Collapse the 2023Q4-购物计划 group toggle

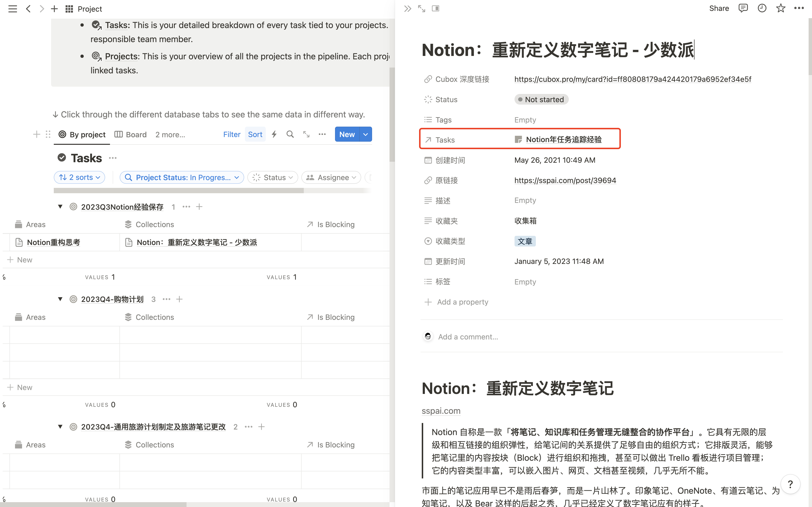[x=60, y=299]
